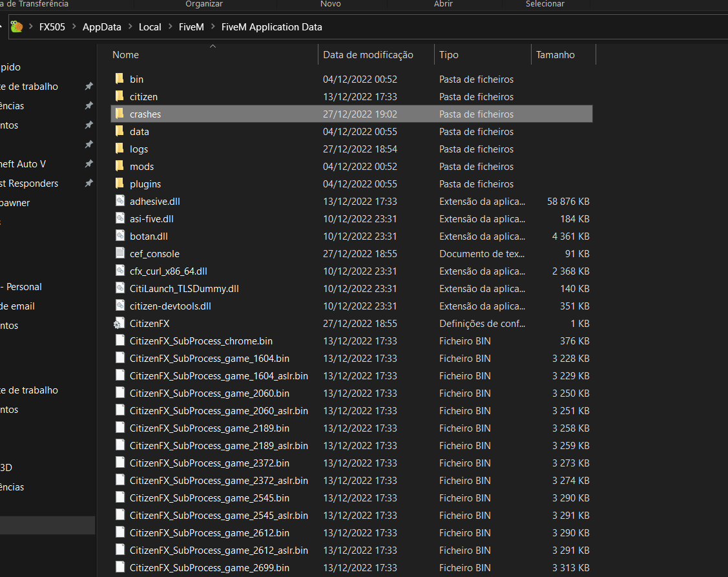
Task: Click the crashes folder icon
Action: pyautogui.click(x=120, y=113)
